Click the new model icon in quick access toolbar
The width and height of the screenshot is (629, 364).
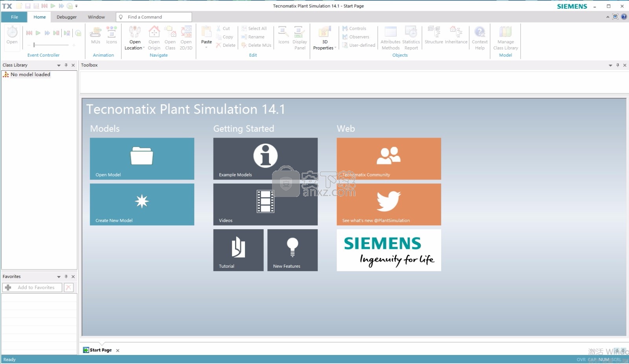[19, 6]
